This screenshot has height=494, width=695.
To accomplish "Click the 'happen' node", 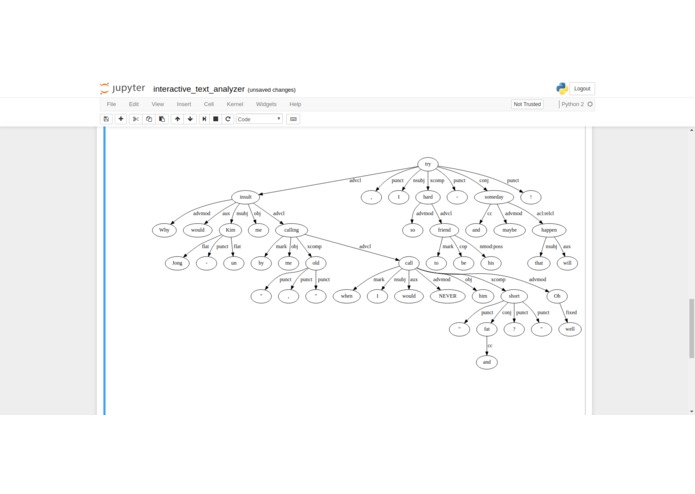I will pos(549,230).
